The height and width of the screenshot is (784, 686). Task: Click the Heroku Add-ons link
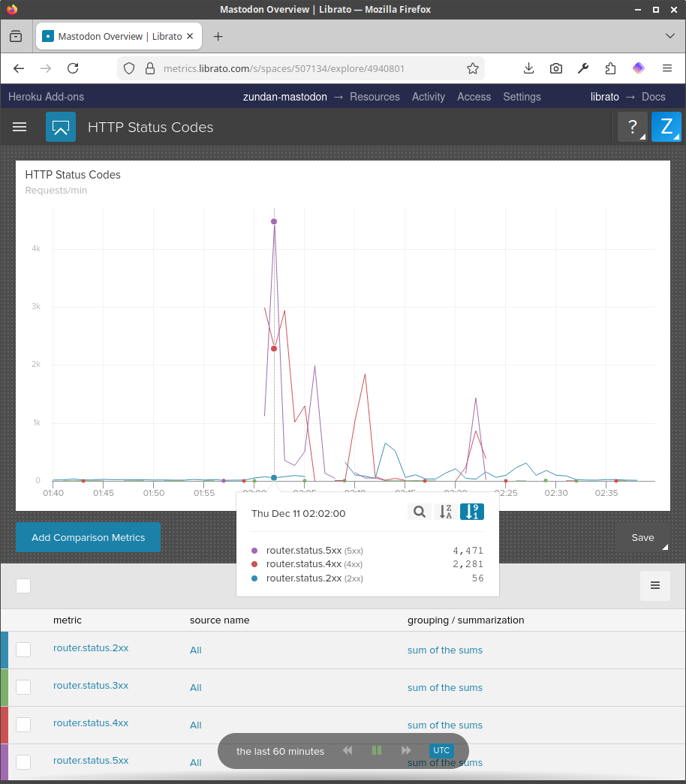pyautogui.click(x=46, y=97)
